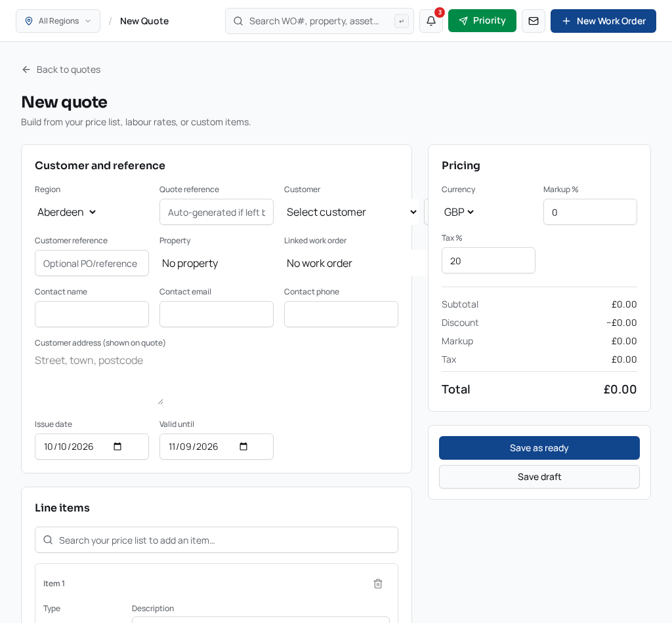Create a New Work Order
This screenshot has height=623, width=672.
click(603, 21)
